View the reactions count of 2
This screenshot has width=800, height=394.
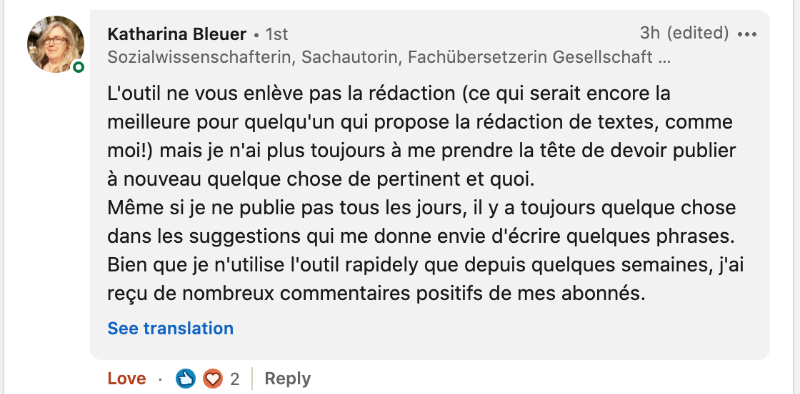click(x=234, y=379)
